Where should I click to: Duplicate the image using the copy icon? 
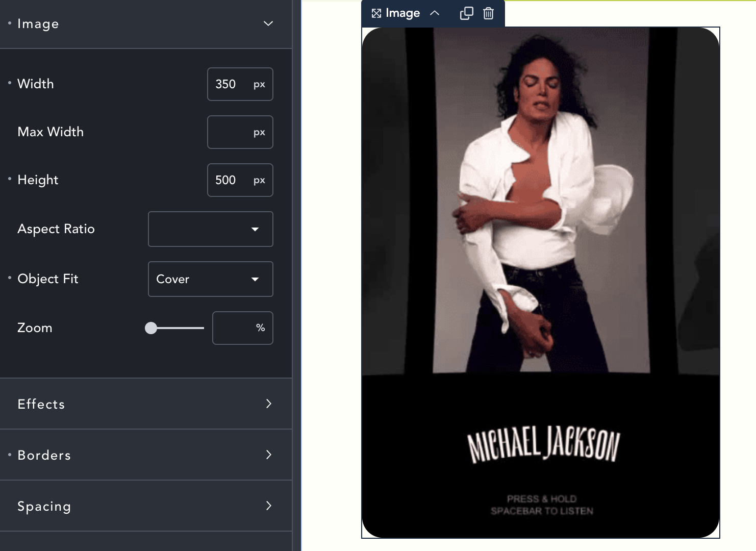(466, 13)
